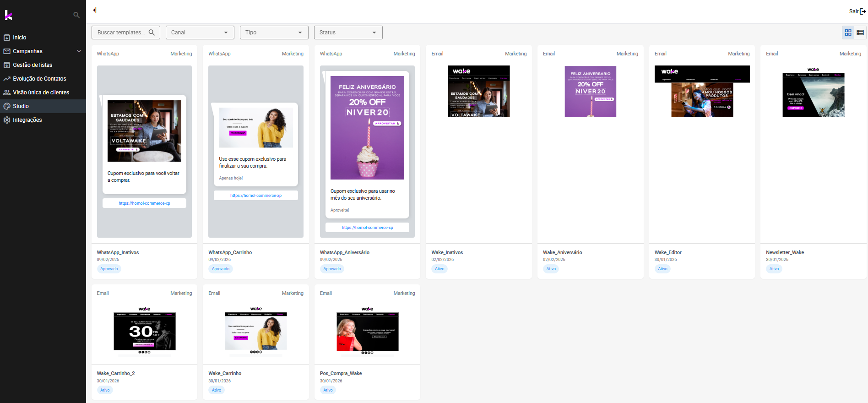Go to Início in the sidebar
The image size is (868, 403).
pyautogui.click(x=20, y=38)
